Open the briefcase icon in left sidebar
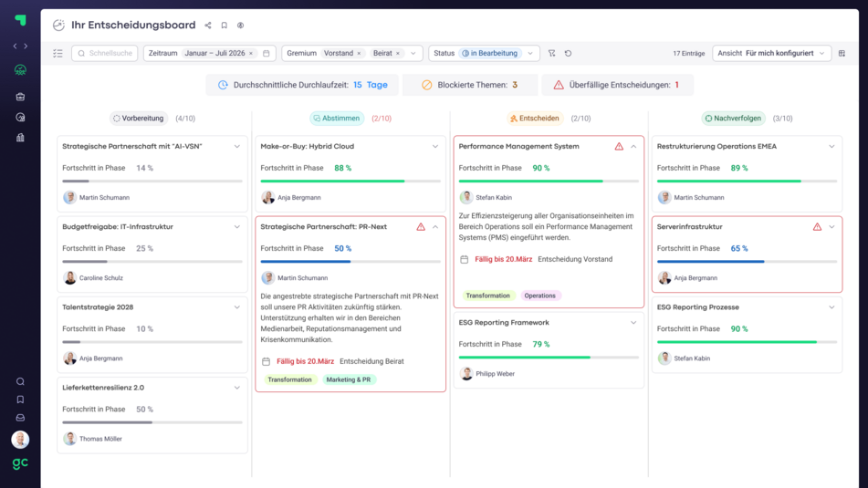 [20, 97]
